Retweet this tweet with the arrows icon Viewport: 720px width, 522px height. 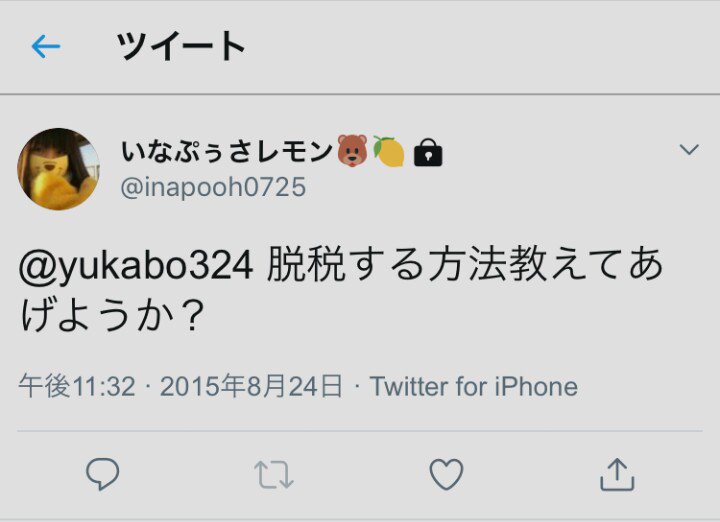[274, 475]
